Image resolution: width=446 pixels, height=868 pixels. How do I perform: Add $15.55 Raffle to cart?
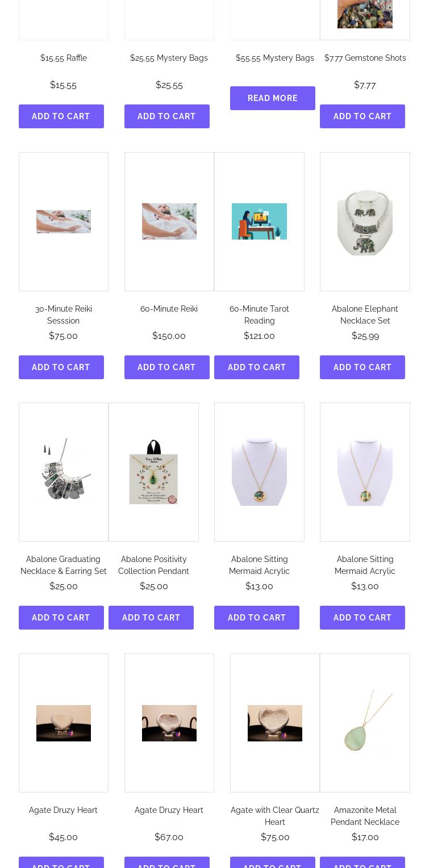click(x=61, y=116)
